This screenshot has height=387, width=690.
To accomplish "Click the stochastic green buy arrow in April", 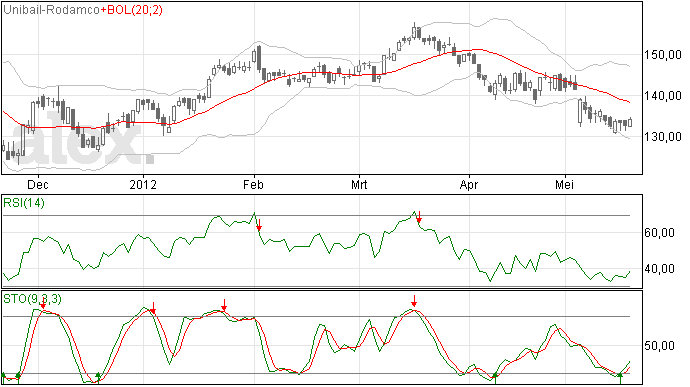I will [495, 378].
